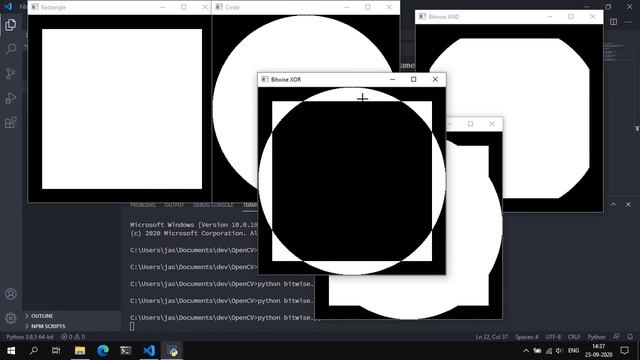Screen dimensions: 640x360
Task: Click the Ln 22, Col 37 status entry
Action: tap(491, 337)
